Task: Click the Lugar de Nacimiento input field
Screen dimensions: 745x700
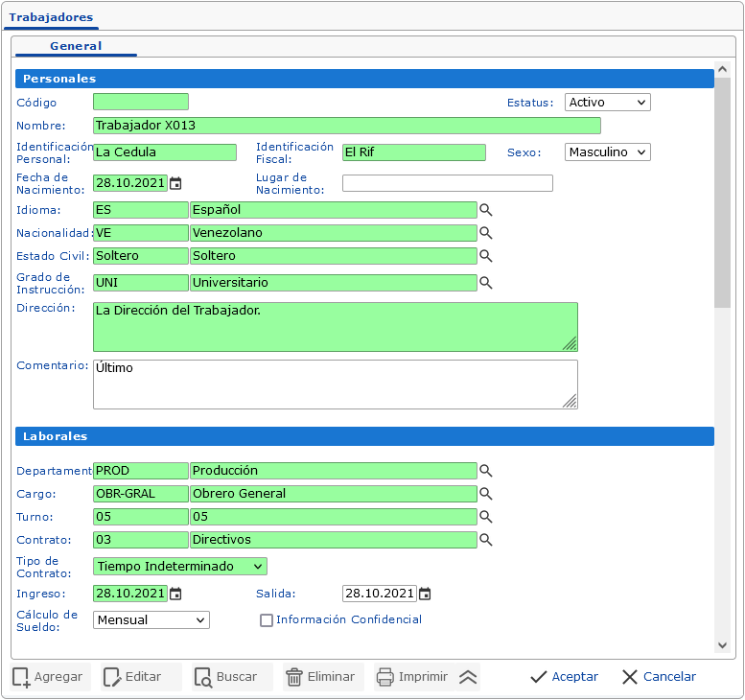Action: [x=447, y=183]
